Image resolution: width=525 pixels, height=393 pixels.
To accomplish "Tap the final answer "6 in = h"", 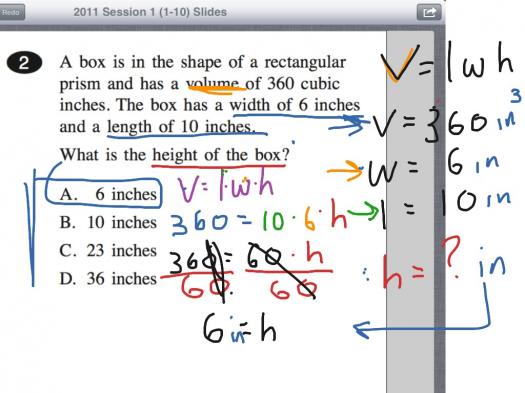I will [x=240, y=329].
